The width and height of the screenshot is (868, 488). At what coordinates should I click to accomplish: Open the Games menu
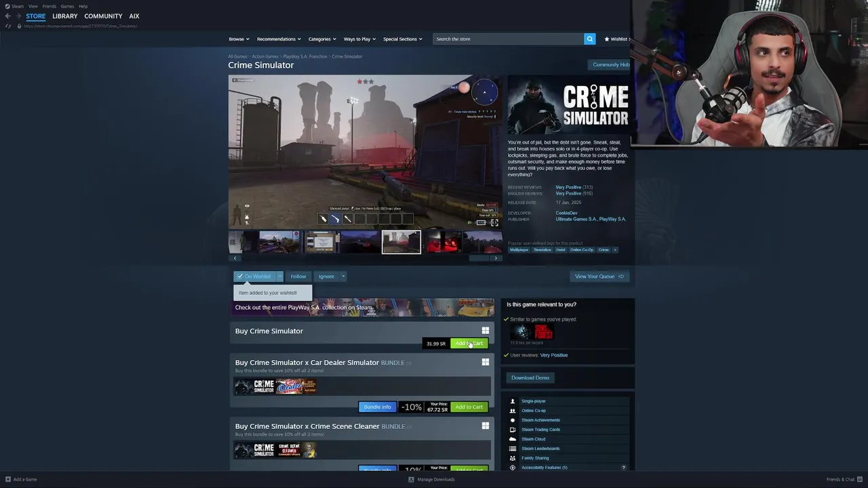click(x=67, y=6)
